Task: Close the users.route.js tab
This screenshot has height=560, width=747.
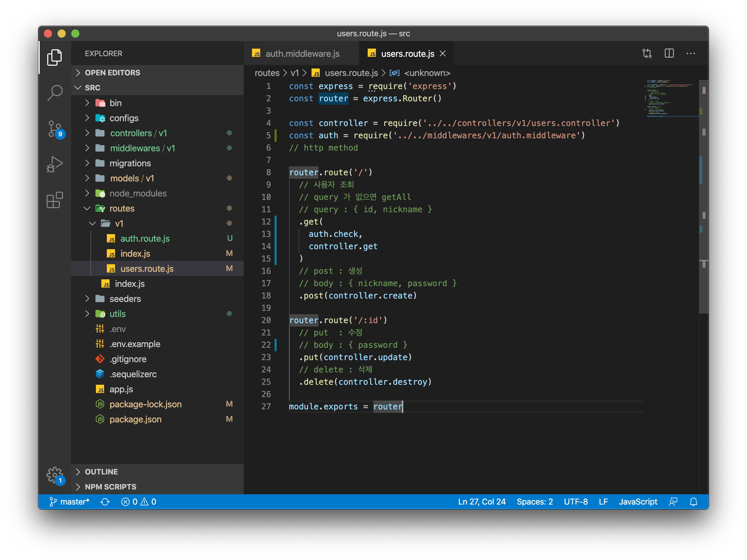Action: click(x=443, y=54)
